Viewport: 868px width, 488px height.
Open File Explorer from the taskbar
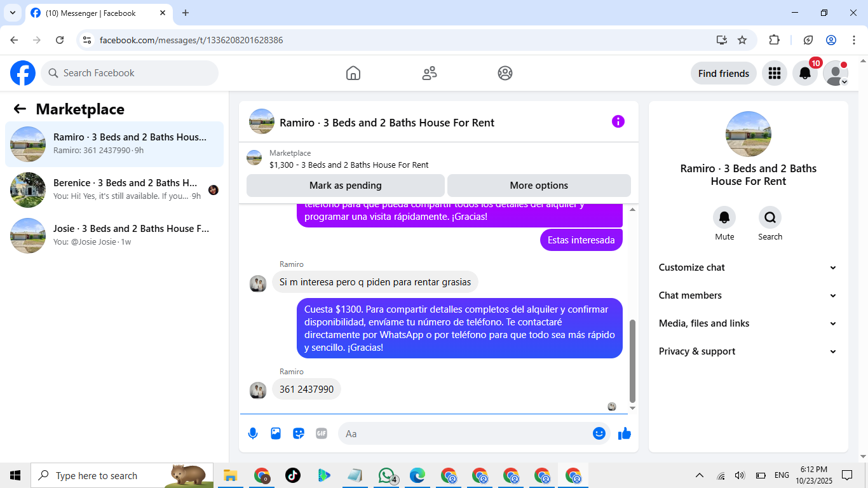pyautogui.click(x=230, y=475)
